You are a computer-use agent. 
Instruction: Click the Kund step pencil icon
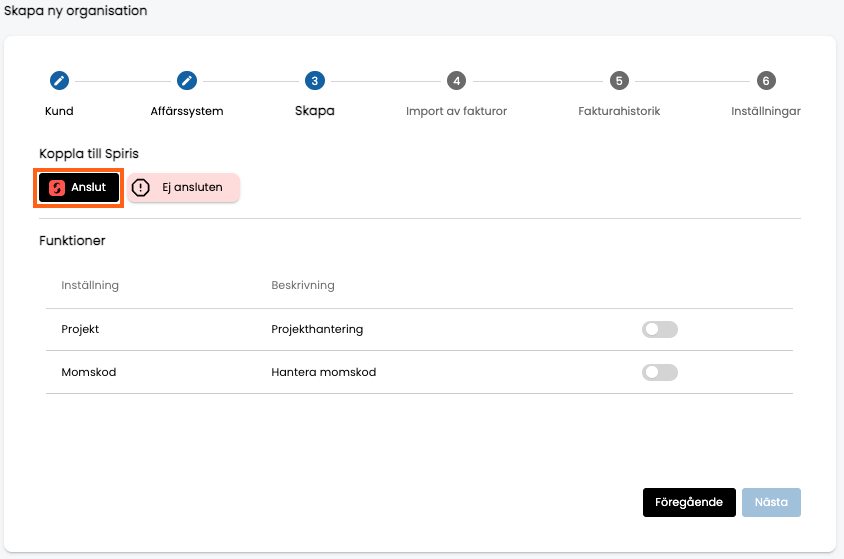coord(59,81)
